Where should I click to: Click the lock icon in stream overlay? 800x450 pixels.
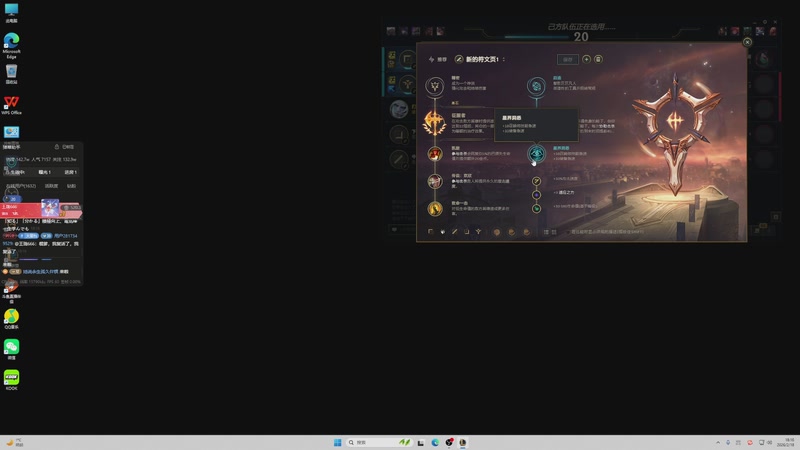[57, 146]
